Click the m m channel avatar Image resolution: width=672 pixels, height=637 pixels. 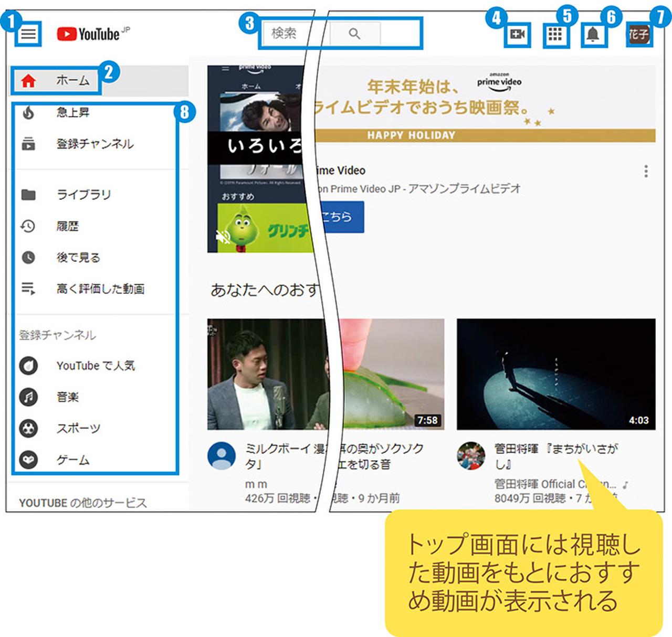pyautogui.click(x=222, y=455)
